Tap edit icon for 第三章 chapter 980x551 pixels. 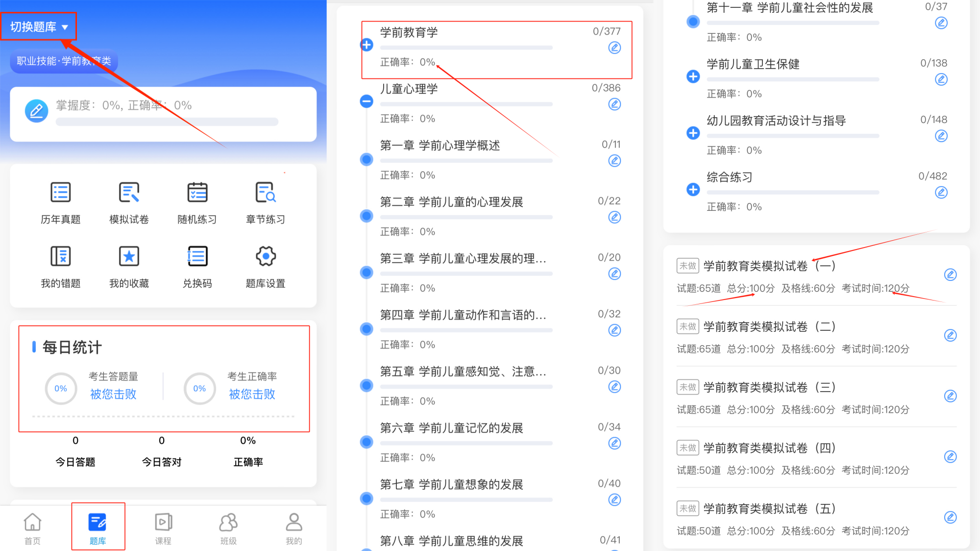(x=614, y=274)
